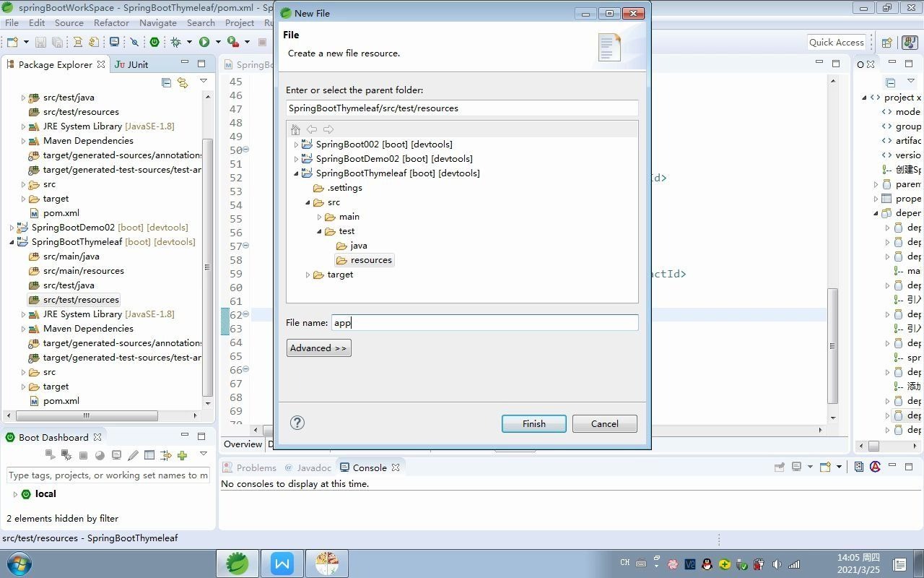Expand Maven Dependencies under SpringBootThymeleaf
924x578 pixels.
(x=23, y=329)
